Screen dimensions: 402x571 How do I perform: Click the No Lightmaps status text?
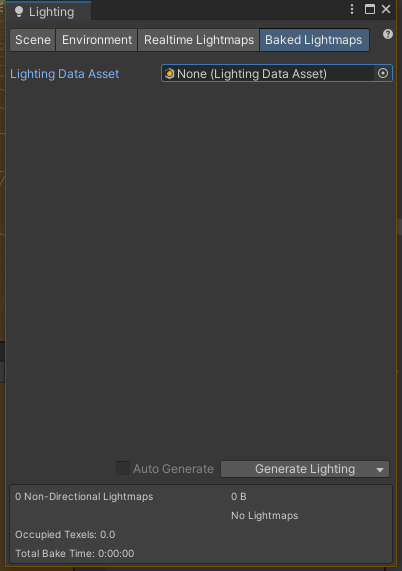pos(265,516)
